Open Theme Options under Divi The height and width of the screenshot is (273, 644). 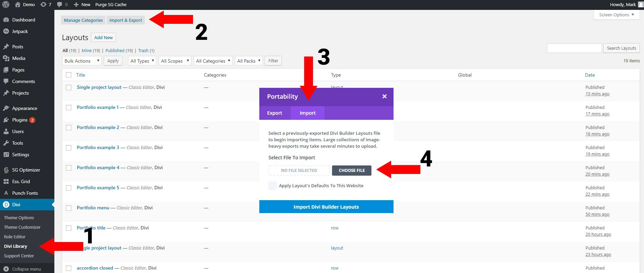click(x=19, y=218)
